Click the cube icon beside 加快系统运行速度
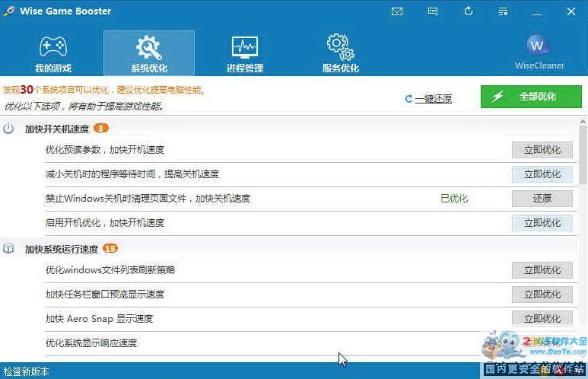 click(x=8, y=248)
